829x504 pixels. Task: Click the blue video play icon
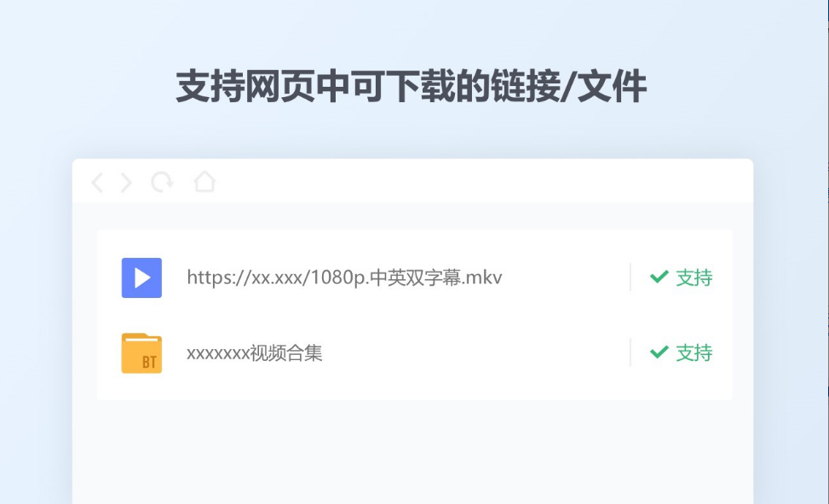(141, 278)
